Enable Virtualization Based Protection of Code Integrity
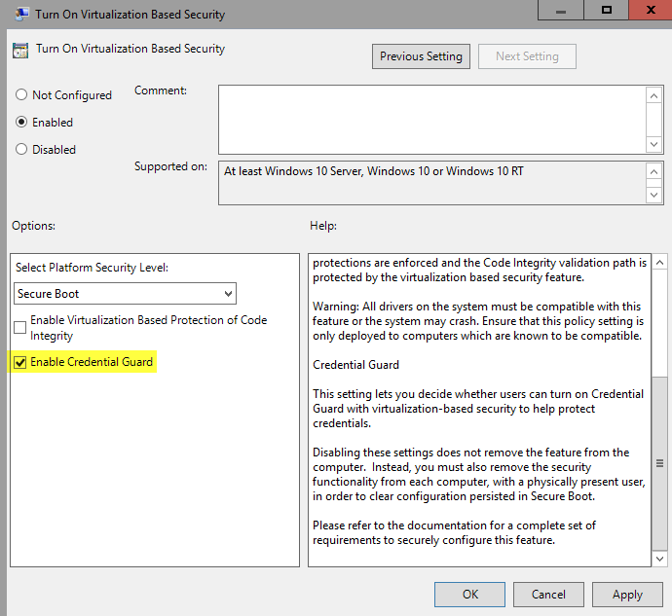Viewport: 672px width, 616px height. pyautogui.click(x=20, y=328)
